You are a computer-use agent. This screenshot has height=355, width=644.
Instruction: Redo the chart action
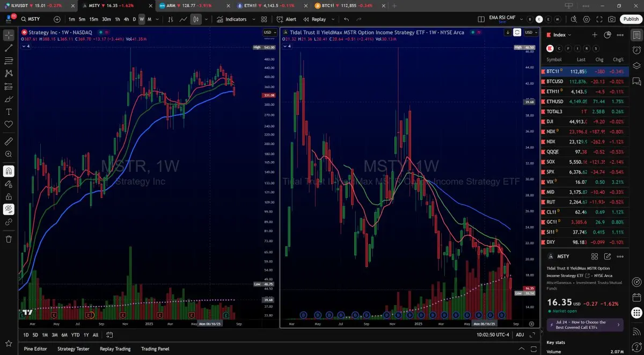point(361,19)
